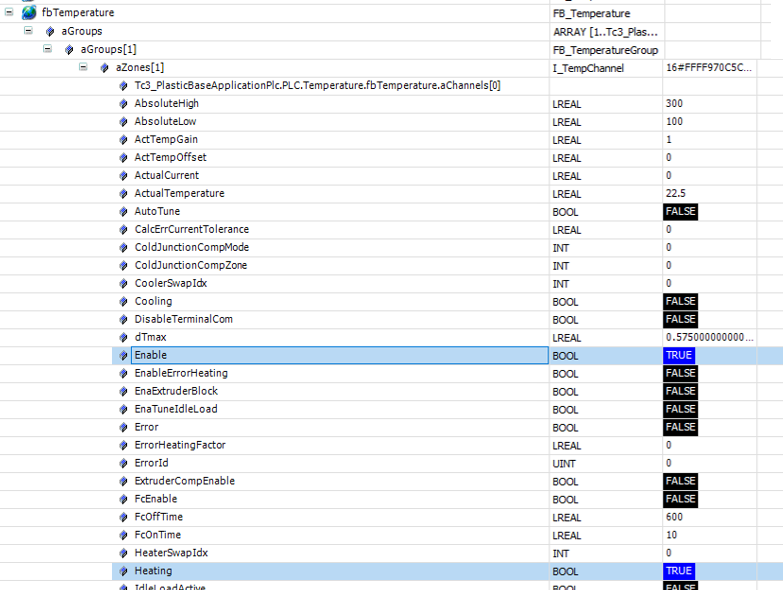This screenshot has width=783, height=590.
Task: Click the variable icon beside aGroups[1]
Action: (x=69, y=49)
